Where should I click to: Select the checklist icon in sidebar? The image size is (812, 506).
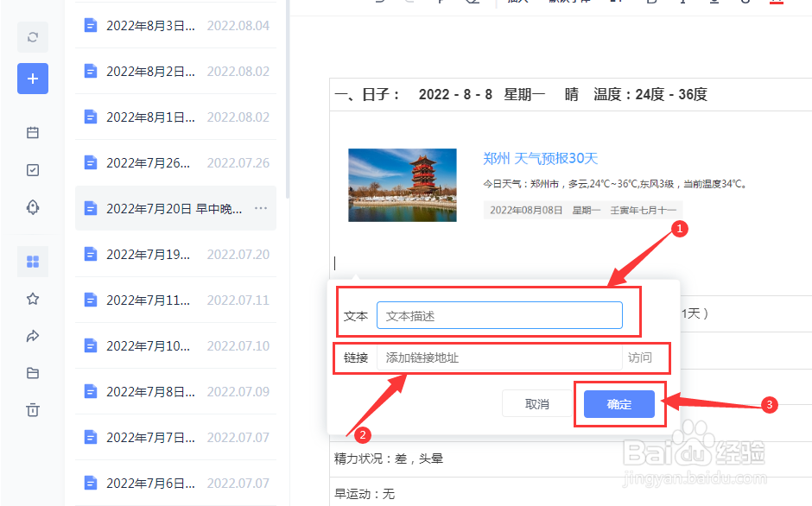tap(33, 169)
